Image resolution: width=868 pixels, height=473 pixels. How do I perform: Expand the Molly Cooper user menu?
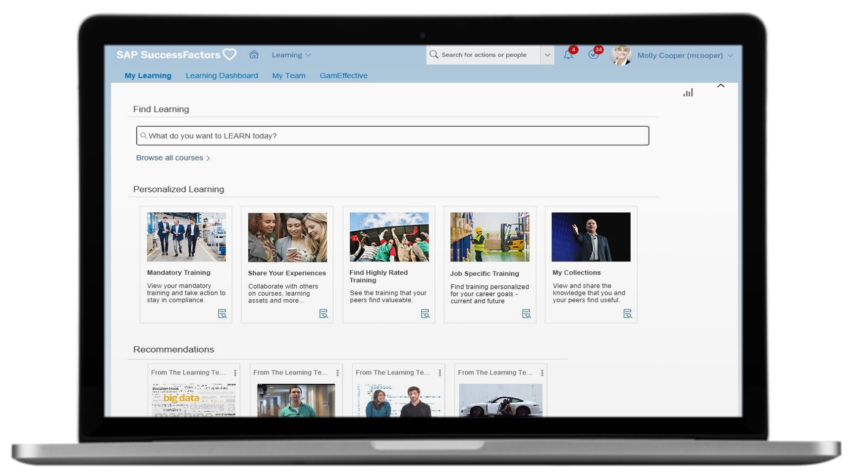685,55
